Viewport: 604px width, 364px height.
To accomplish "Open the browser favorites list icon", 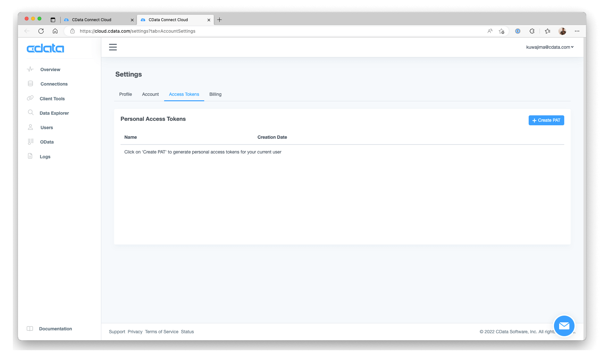I will (548, 31).
